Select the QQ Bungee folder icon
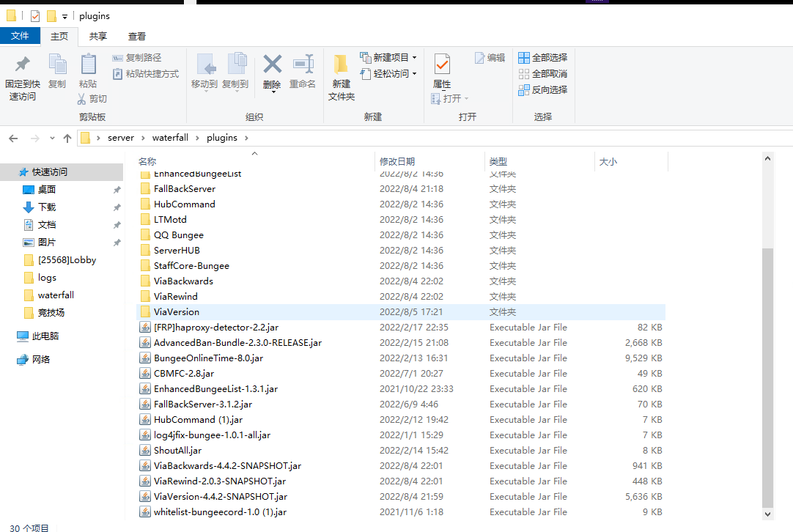Screen dimensions: 793x532 pyautogui.click(x=145, y=235)
